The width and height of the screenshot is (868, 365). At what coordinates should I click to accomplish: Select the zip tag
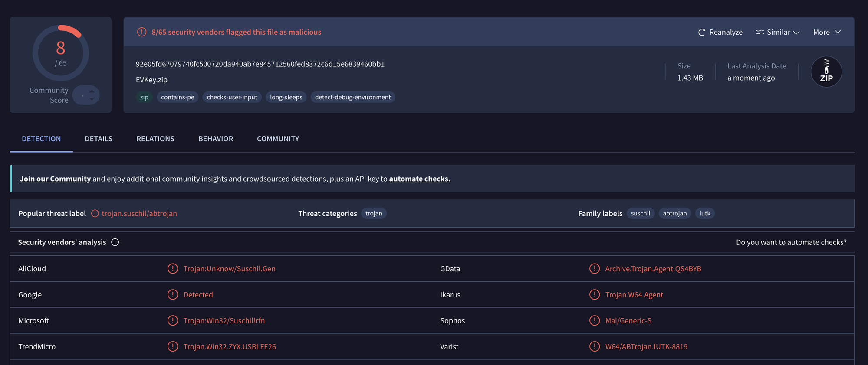(x=144, y=97)
